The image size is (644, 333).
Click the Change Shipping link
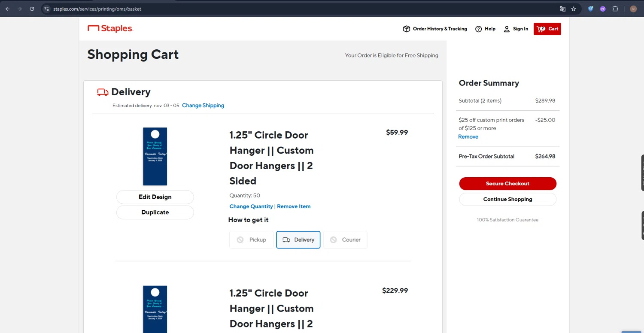[x=203, y=106]
